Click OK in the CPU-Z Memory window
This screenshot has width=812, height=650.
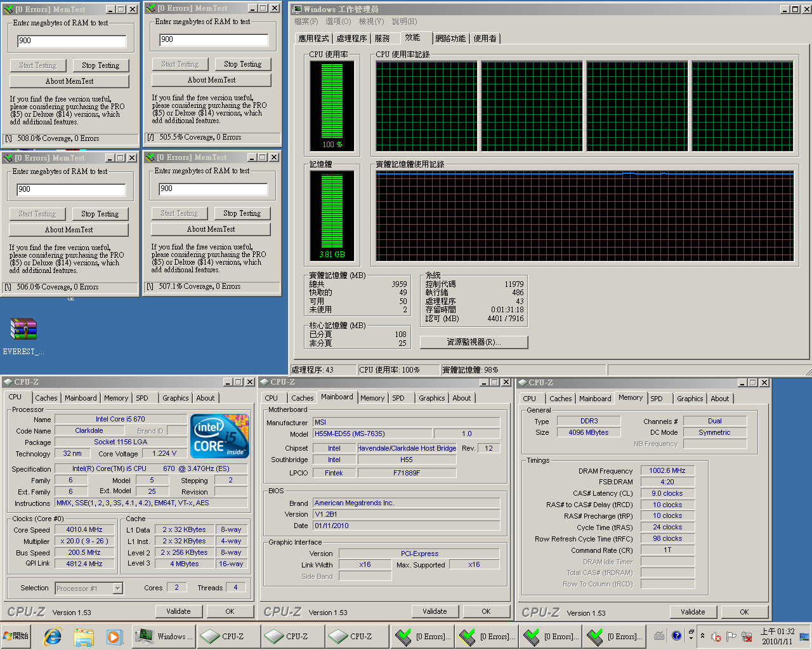(744, 612)
